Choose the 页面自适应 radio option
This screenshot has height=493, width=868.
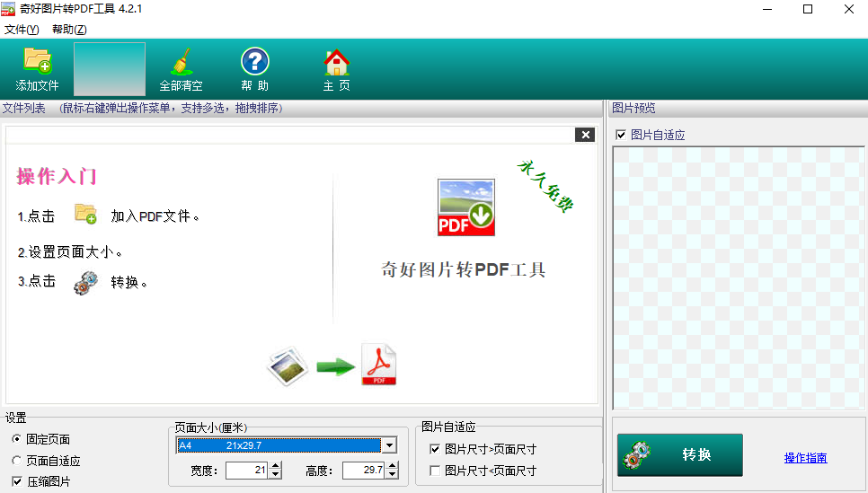coord(17,461)
